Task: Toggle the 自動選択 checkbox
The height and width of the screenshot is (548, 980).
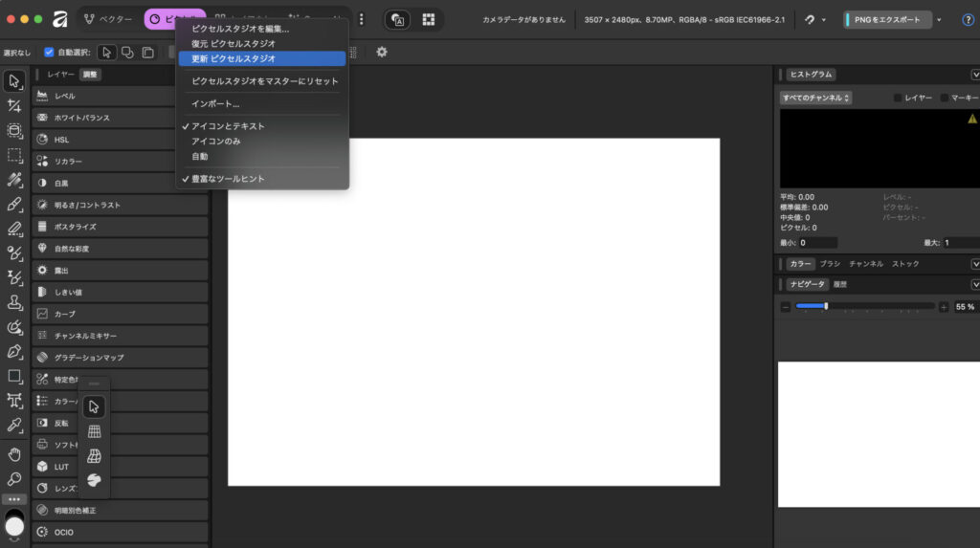Action: [x=50, y=52]
